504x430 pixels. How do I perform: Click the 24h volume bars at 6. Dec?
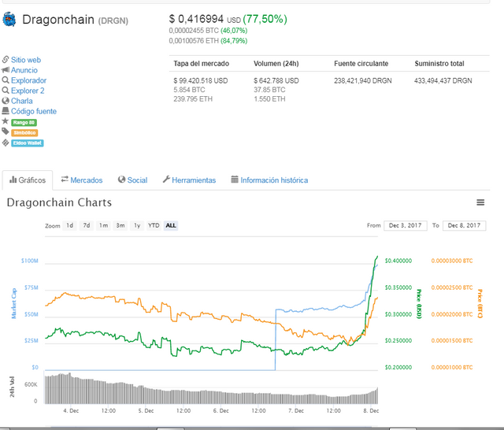pos(222,392)
